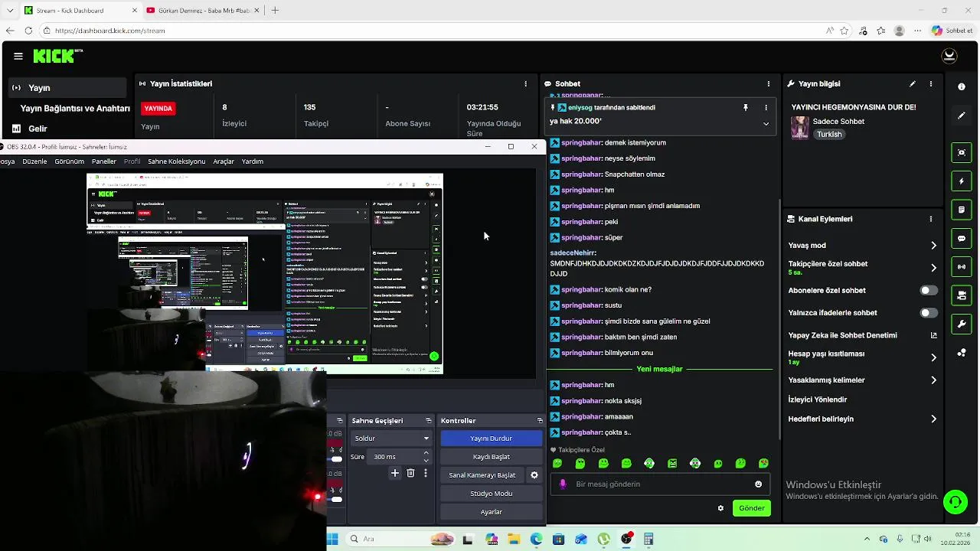Open OBS Ayarlar button
Image resolution: width=980 pixels, height=551 pixels.
point(492,512)
